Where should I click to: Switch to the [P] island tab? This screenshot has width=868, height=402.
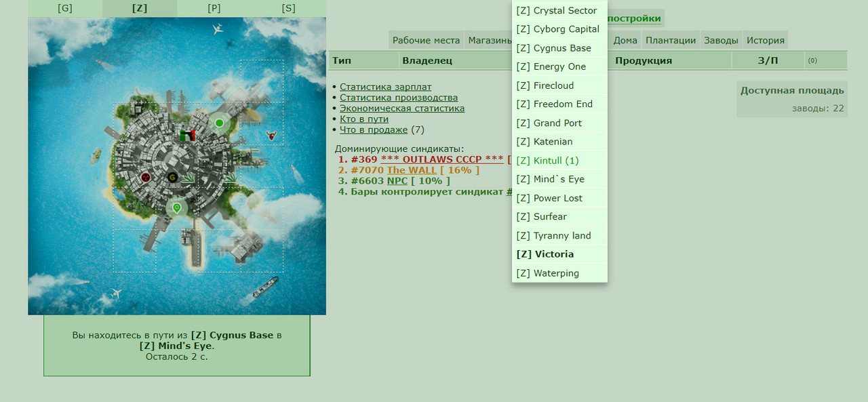tap(214, 8)
